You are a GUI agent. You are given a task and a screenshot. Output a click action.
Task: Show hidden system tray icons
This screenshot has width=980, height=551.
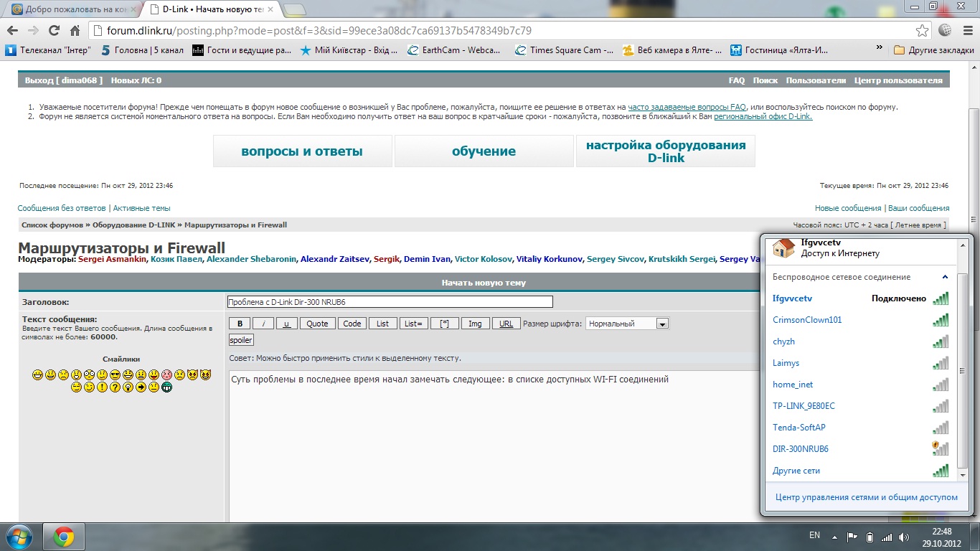pyautogui.click(x=834, y=537)
